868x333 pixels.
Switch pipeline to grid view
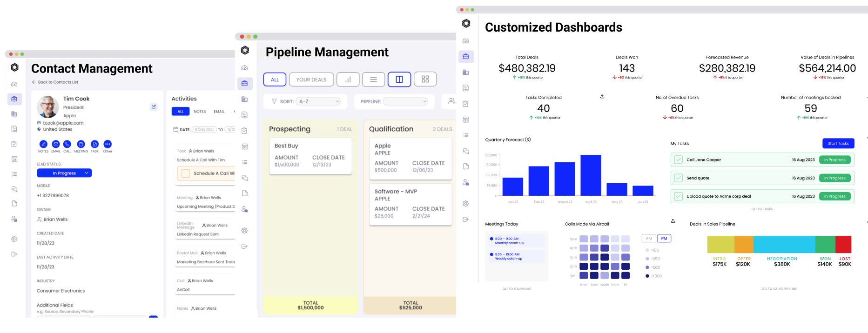tap(425, 80)
